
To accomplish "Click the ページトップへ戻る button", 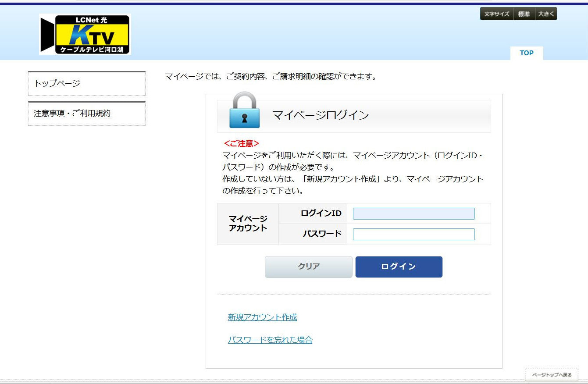I will 552,375.
